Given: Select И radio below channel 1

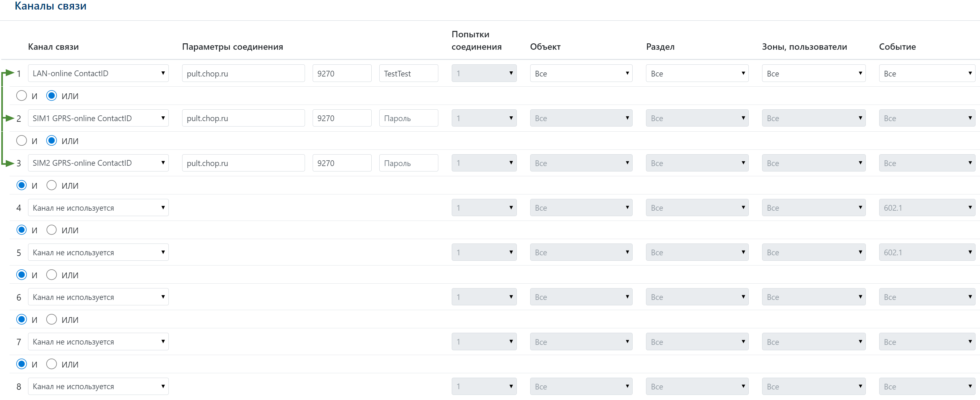Looking at the screenshot, I should point(22,96).
